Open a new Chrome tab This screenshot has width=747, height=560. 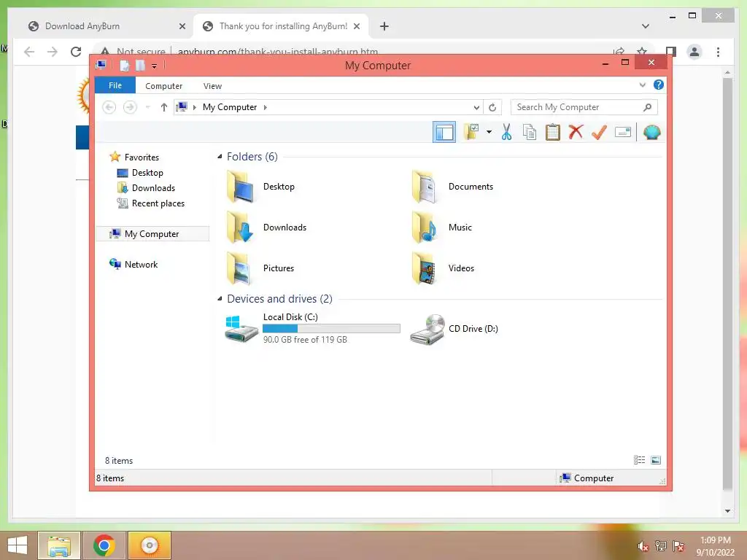tap(384, 27)
